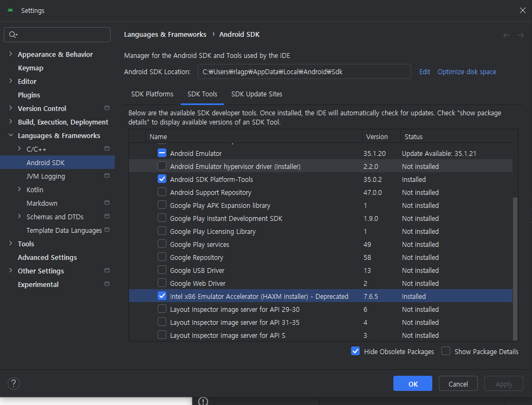532x405 pixels.
Task: Click the SDK tools list scrollbar
Action: point(515,268)
